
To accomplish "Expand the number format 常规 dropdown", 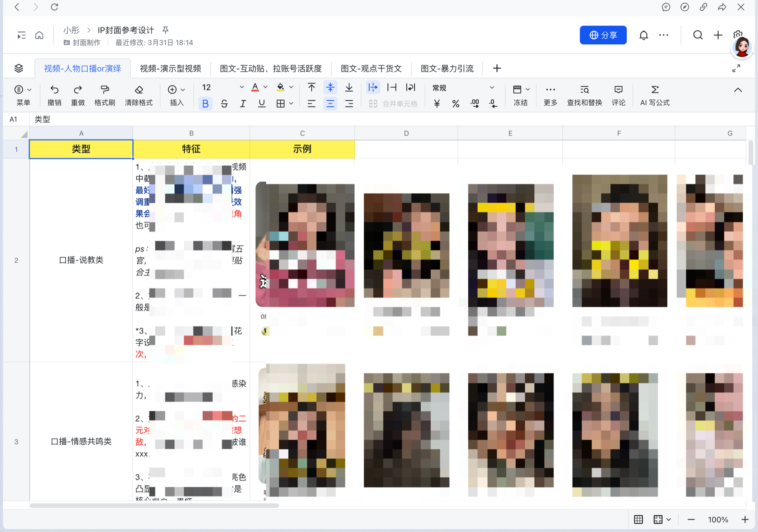I will [492, 88].
